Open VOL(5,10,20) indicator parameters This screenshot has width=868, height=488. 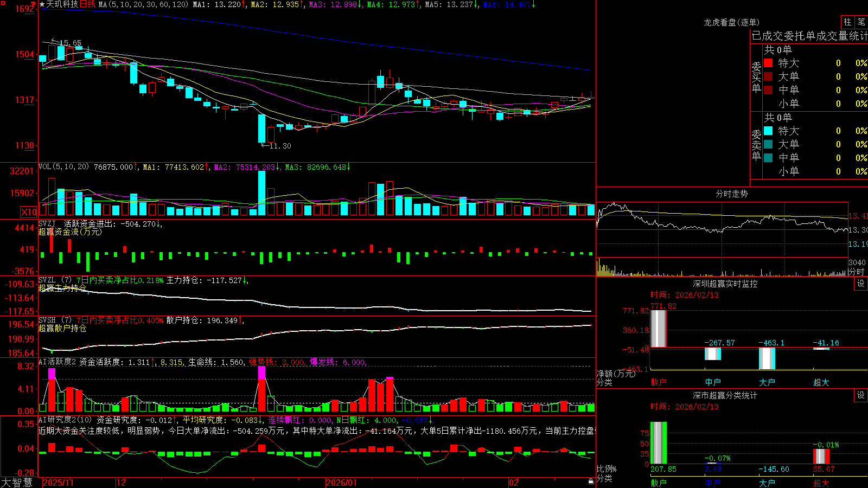point(63,167)
